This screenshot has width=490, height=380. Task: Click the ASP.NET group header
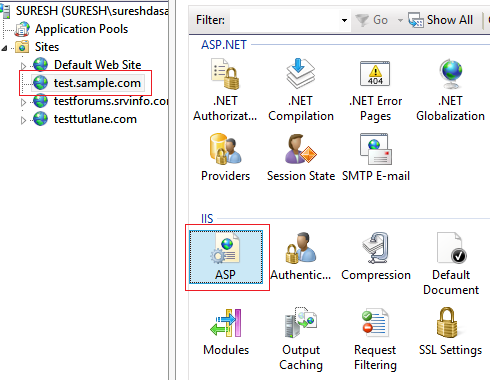[x=224, y=45]
